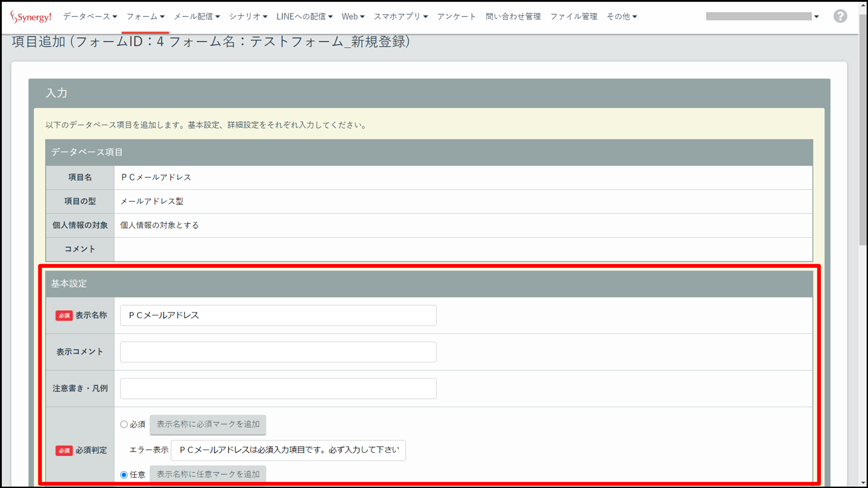The image size is (868, 488).
Task: Navigate to ファイル管理
Action: pyautogui.click(x=573, y=17)
